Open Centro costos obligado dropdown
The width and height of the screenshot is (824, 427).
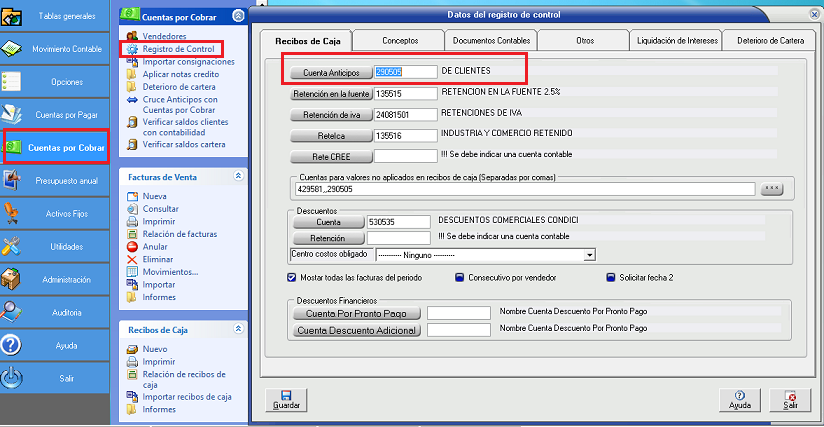[x=589, y=254]
